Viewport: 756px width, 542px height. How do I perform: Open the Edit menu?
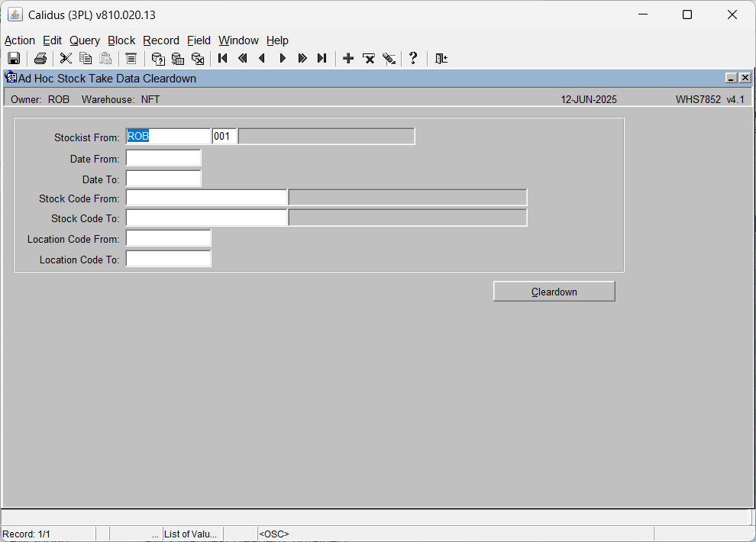(52, 40)
